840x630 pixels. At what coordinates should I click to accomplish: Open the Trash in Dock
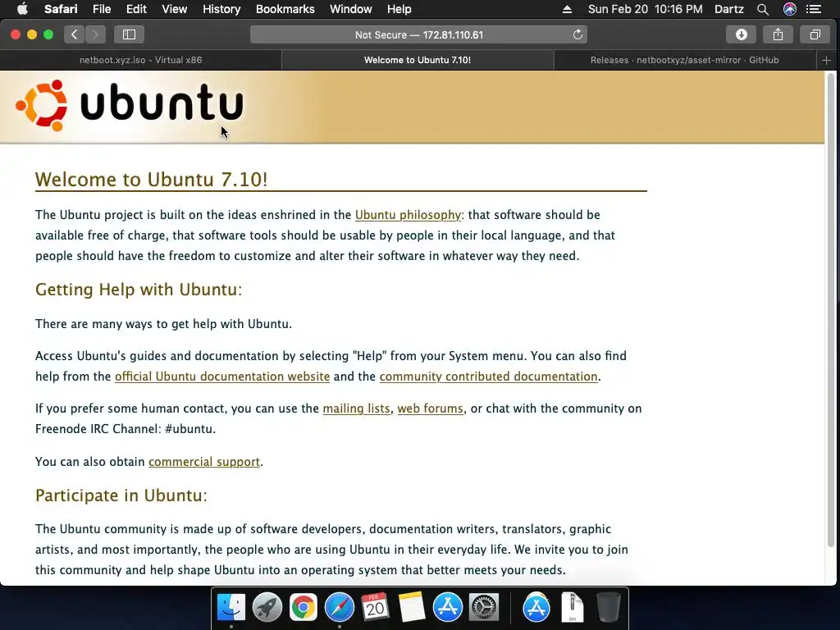(609, 608)
